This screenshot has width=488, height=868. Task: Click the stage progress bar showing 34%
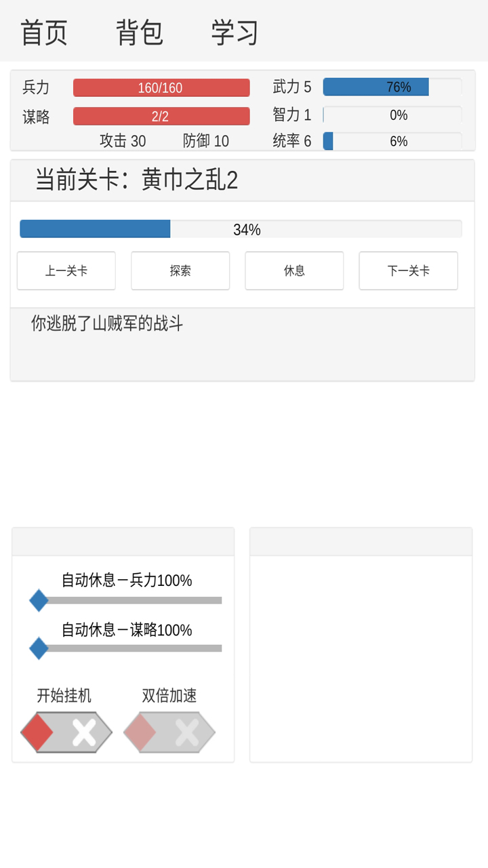tap(241, 229)
